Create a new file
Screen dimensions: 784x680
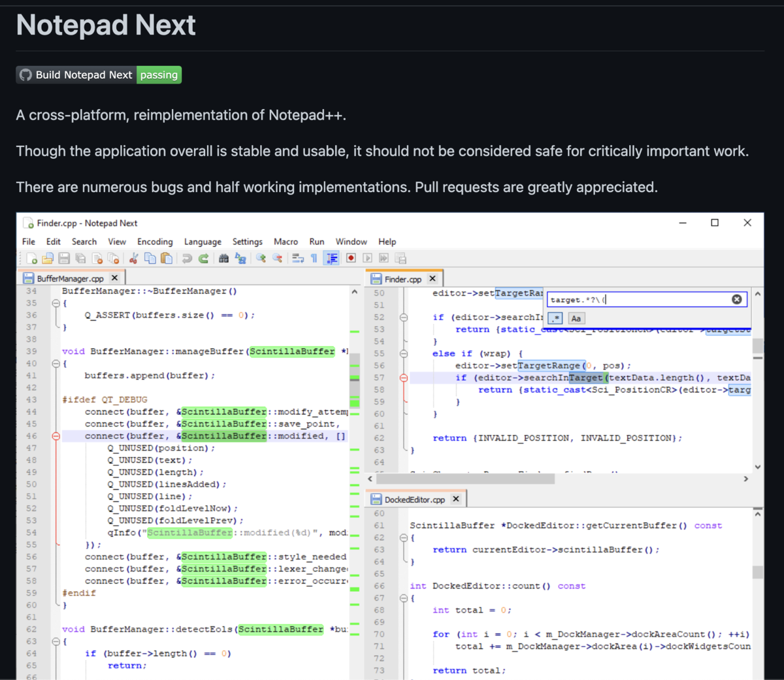31,257
